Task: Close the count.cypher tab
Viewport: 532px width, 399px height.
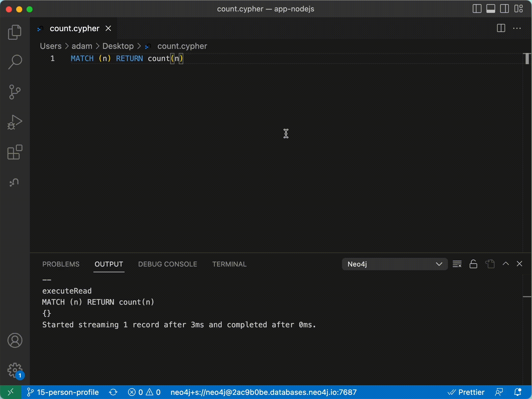Action: click(x=108, y=28)
